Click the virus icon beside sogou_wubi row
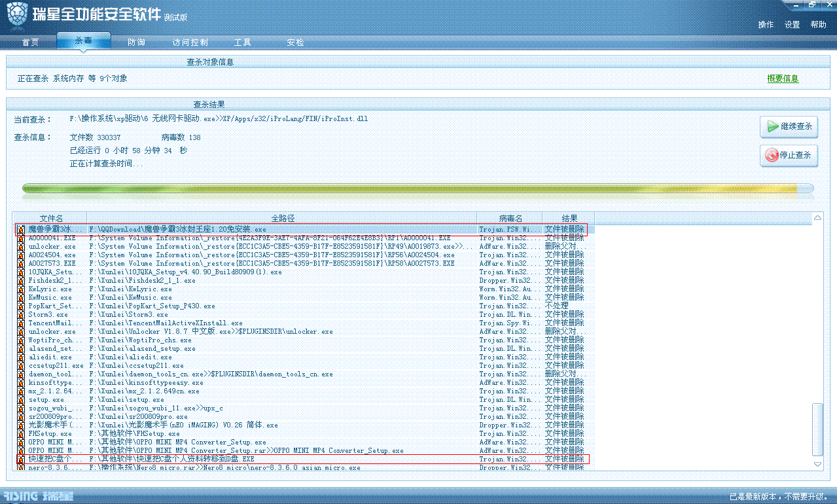 tap(21, 408)
